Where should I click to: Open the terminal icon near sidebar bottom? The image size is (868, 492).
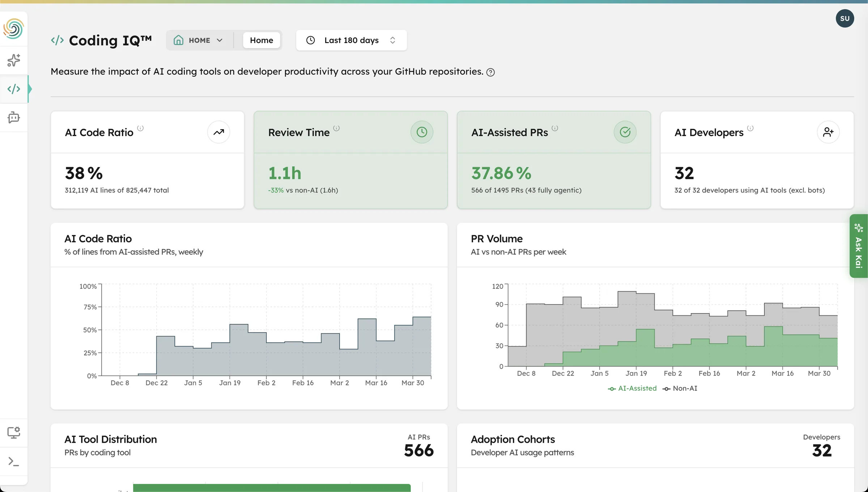coord(14,462)
